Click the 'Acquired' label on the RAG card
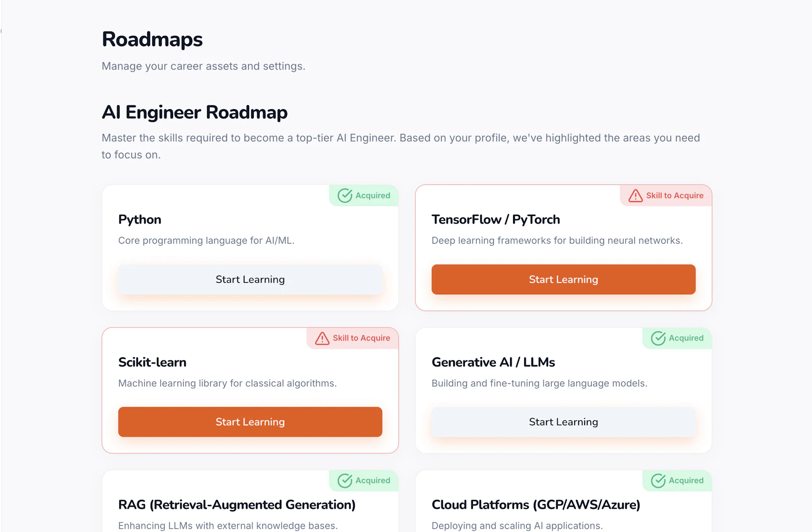The width and height of the screenshot is (812, 532). pyautogui.click(x=373, y=481)
